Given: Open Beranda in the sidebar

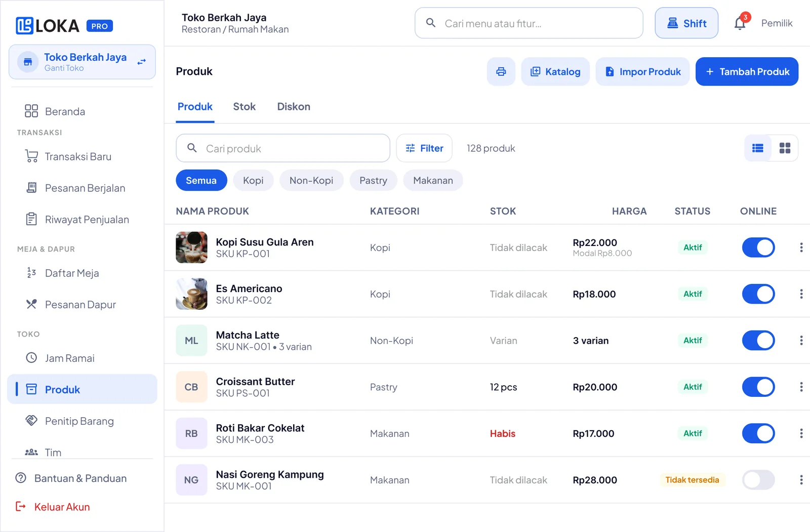Looking at the screenshot, I should point(82,111).
